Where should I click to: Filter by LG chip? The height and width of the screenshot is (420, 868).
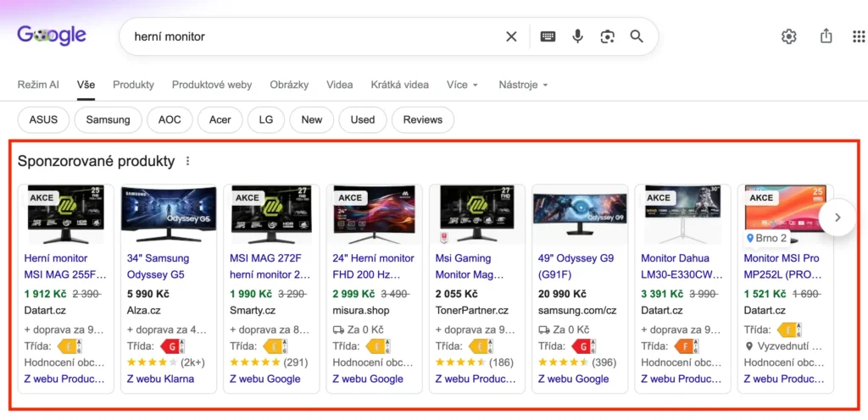point(265,120)
